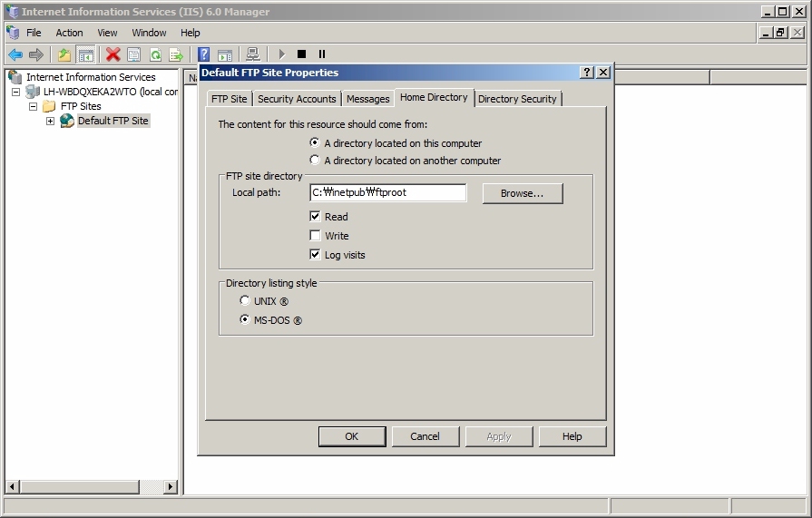Open Properties via toolbar icon
The image size is (812, 518).
[133, 54]
